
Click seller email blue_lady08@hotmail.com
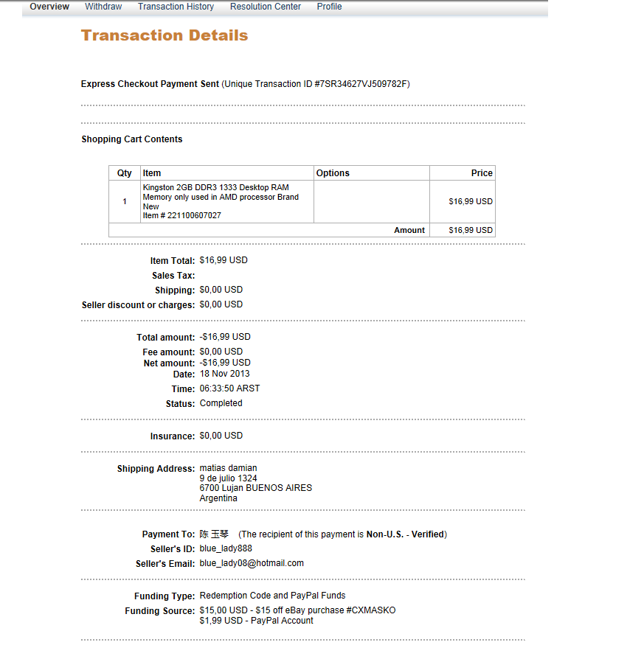[252, 564]
